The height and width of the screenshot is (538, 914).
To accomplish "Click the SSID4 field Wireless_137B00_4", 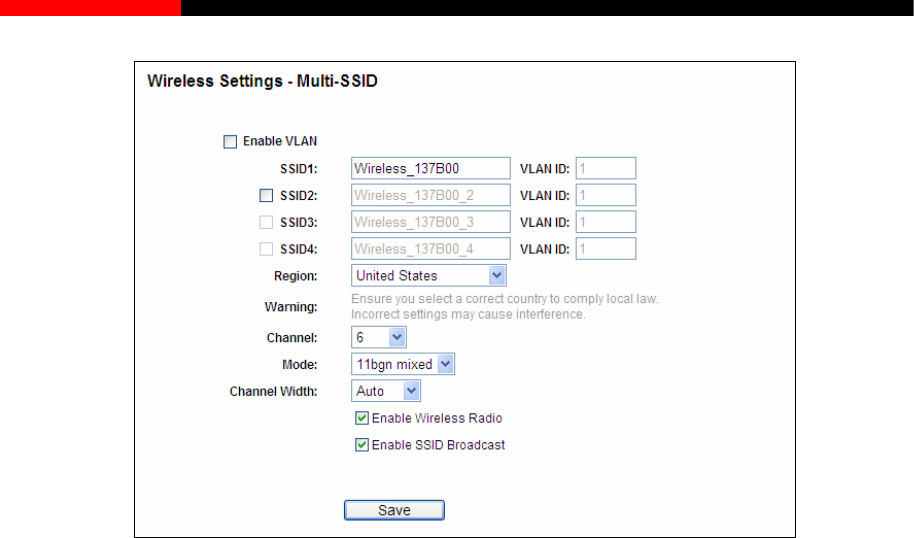I will click(x=431, y=249).
